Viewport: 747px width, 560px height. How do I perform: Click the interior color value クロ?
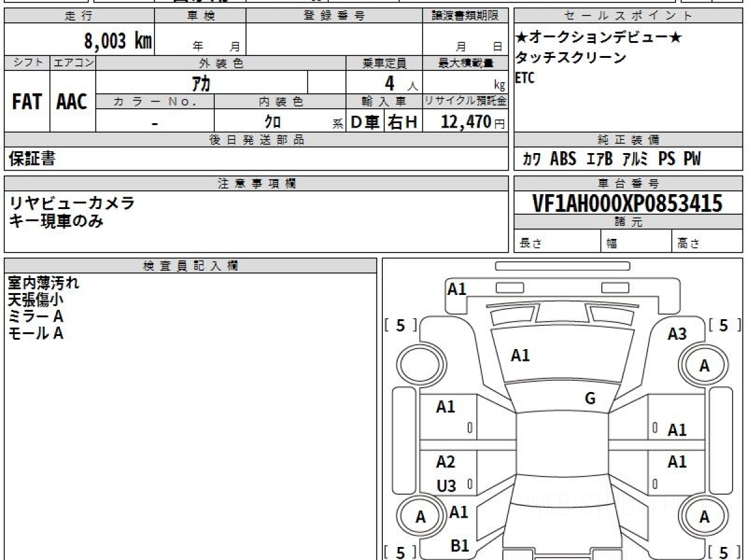[x=272, y=122]
